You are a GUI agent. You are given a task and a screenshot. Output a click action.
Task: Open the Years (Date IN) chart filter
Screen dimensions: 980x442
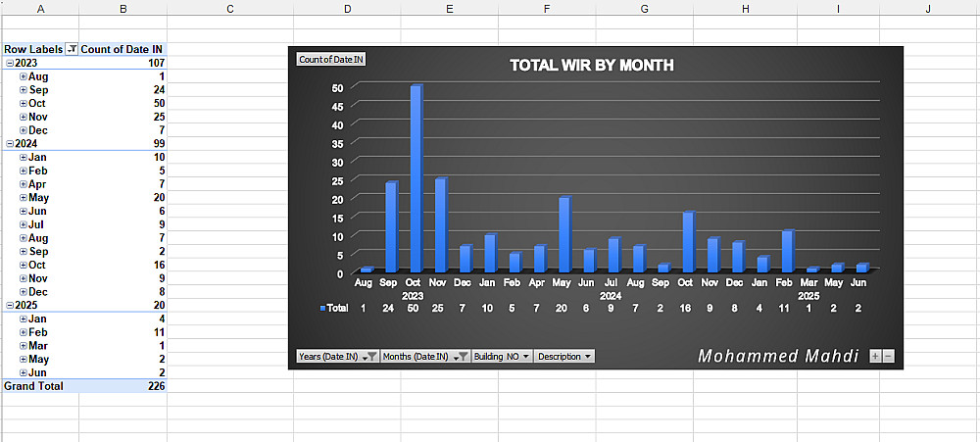[x=337, y=357]
